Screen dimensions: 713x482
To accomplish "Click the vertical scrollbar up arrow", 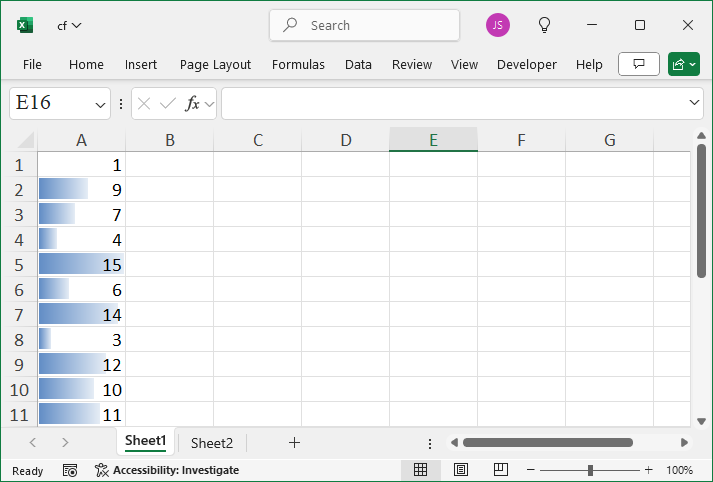I will click(x=701, y=136).
